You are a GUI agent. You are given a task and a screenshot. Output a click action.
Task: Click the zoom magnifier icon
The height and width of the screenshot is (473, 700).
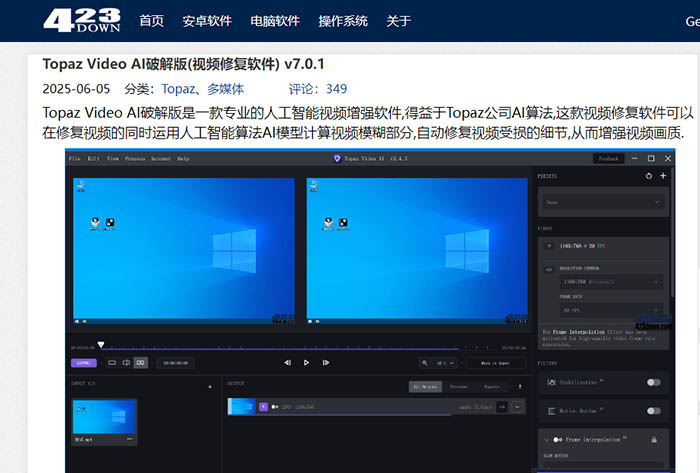click(425, 363)
